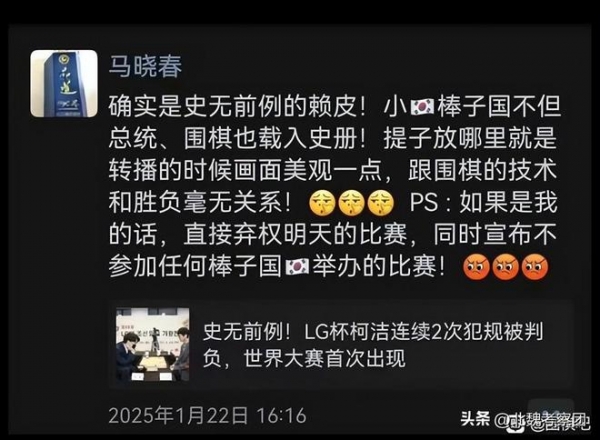The image size is (600, 440).
Task: Click the line 转播的时候画面美观一点
Action: (246, 170)
